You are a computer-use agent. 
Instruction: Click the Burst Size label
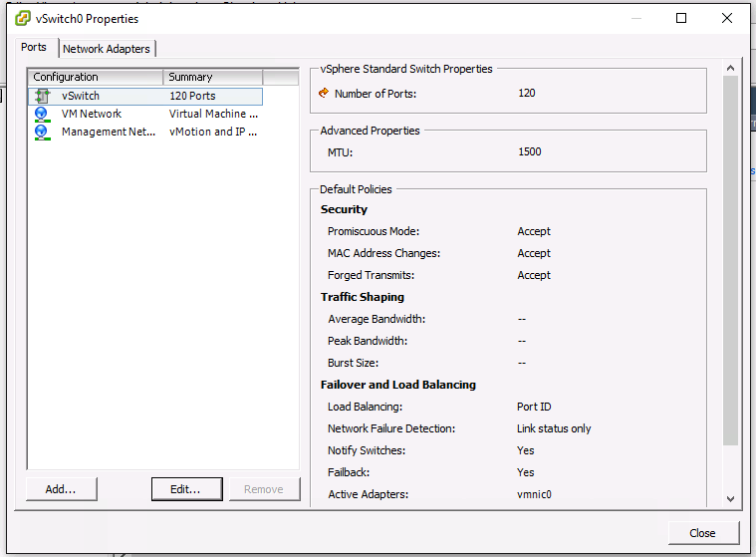[353, 363]
